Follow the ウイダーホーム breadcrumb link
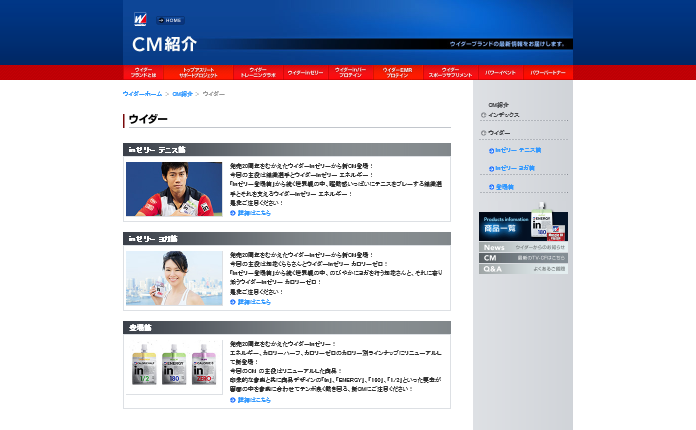Screen dimensions: 696x430 (x=142, y=94)
